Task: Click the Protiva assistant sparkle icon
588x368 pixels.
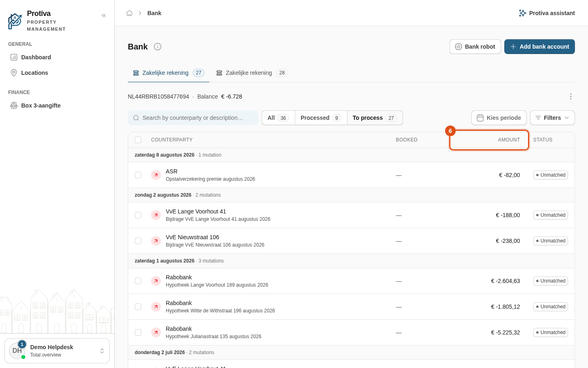Action: click(x=522, y=13)
